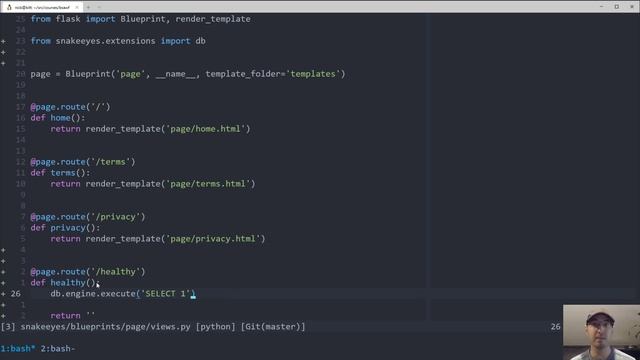Click the [Git(master)] branch indicator
Screen dimensions: 640x360
(x=273, y=327)
